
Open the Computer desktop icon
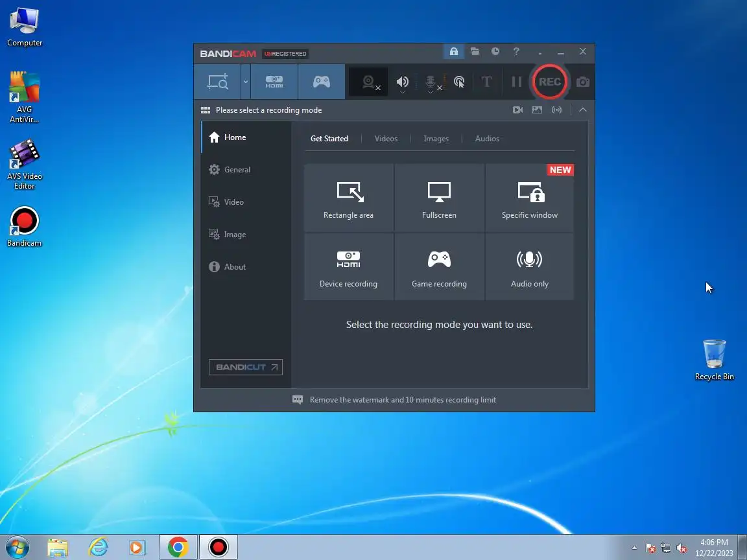coord(24,27)
